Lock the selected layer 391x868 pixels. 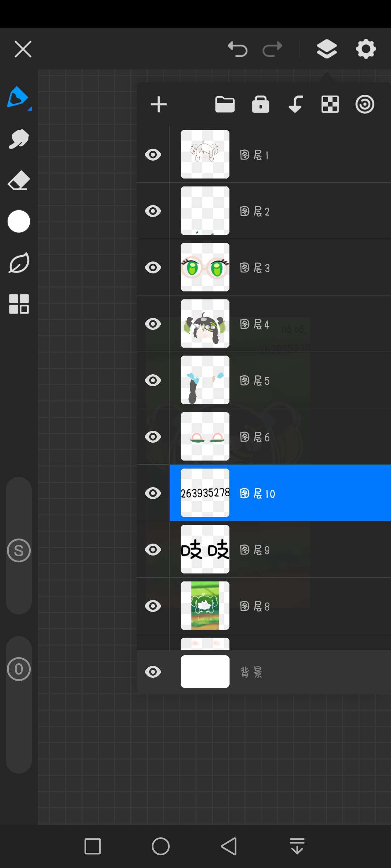(x=260, y=105)
